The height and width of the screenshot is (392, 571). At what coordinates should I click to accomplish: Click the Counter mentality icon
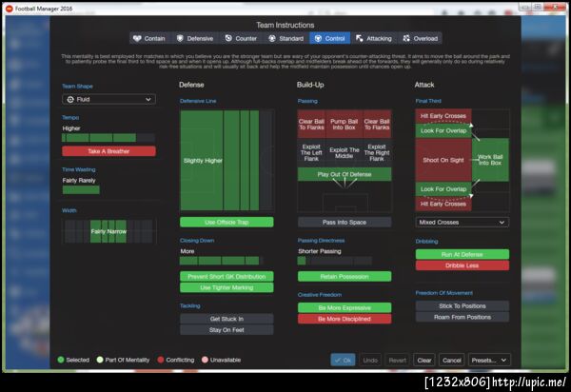(x=228, y=38)
